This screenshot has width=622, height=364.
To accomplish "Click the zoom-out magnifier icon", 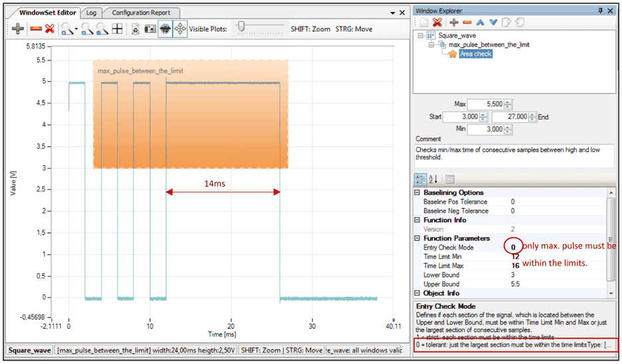I will click(102, 29).
